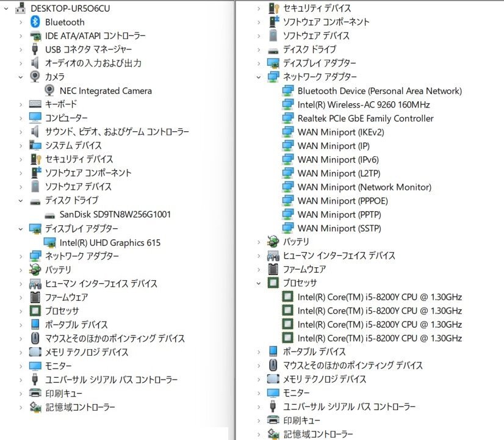Click the オーディオの入力および出力 speaker icon
The width and height of the screenshot is (504, 440).
[x=35, y=63]
